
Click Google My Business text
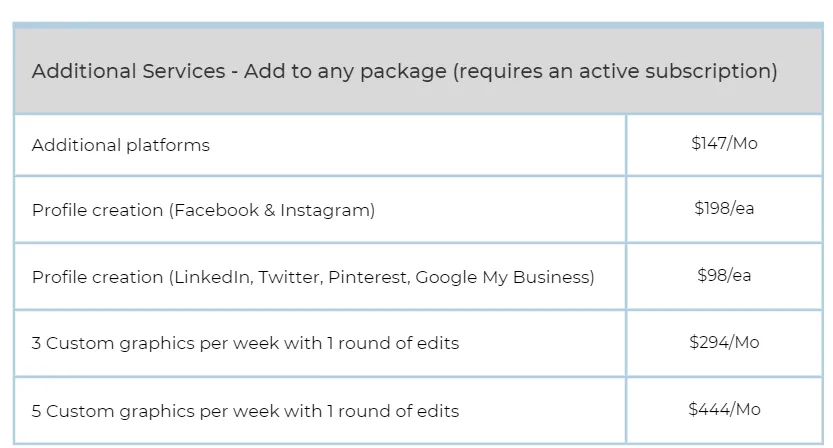point(503,278)
